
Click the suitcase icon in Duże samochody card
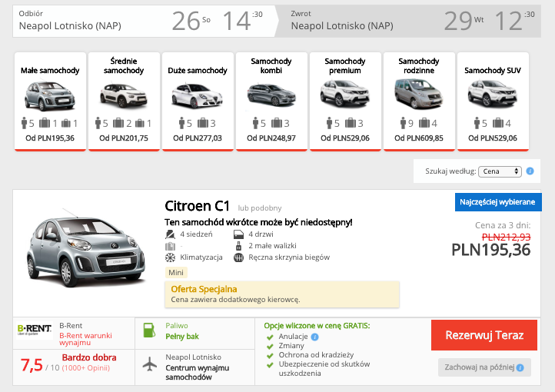pyautogui.click(x=203, y=123)
